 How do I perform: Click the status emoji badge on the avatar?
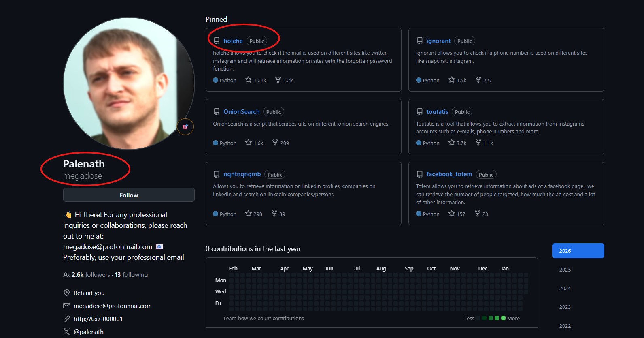(185, 127)
